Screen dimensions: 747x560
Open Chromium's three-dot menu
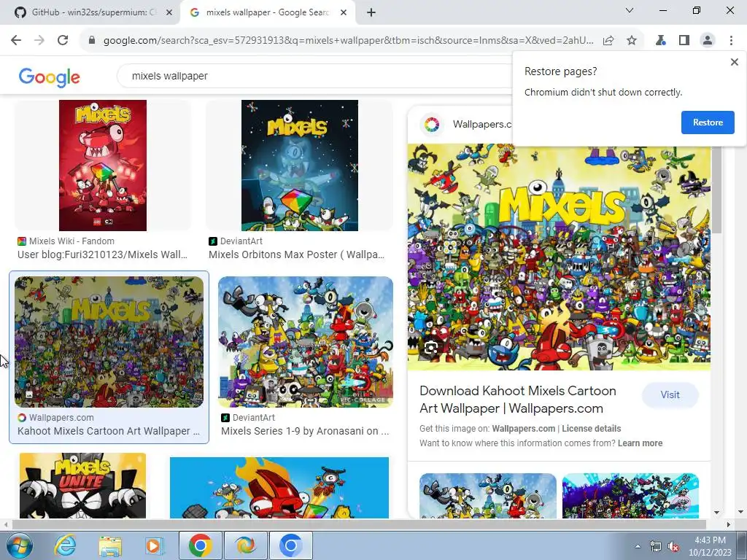pos(731,41)
